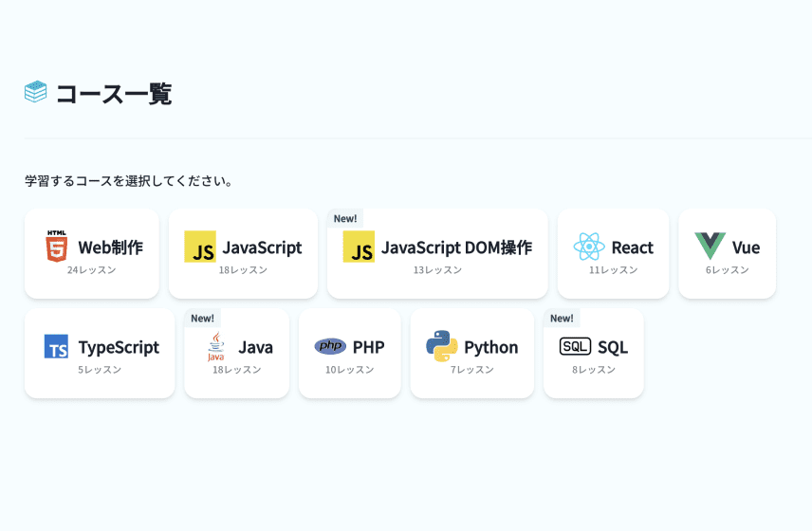Viewport: 812px width, 531px height.
Task: Click the 24レッスン text
Action: pyautogui.click(x=92, y=270)
